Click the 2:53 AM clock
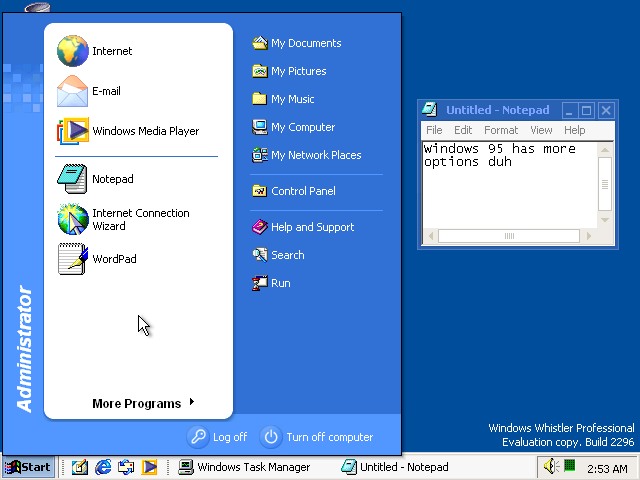The image size is (640, 480). [x=607, y=469]
